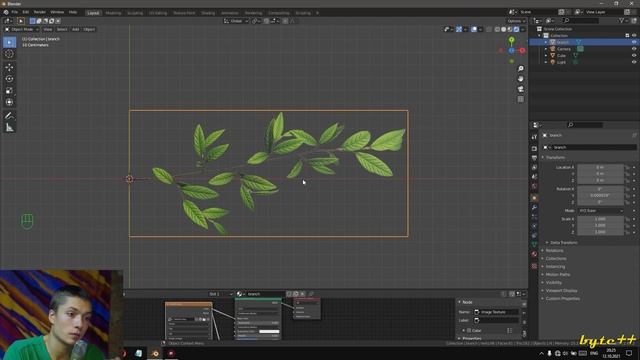Click the viewport zoom magnifier icon
This screenshot has height=360, width=640.
click(x=520, y=69)
